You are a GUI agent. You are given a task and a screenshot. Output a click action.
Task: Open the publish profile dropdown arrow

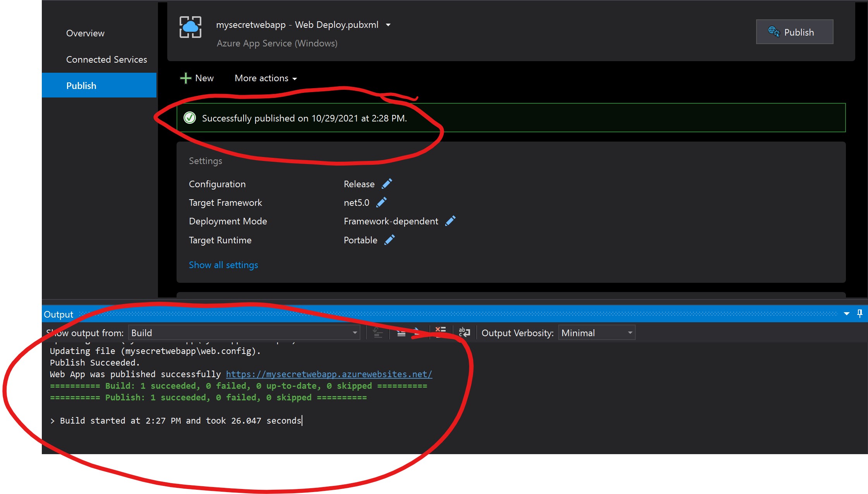388,25
